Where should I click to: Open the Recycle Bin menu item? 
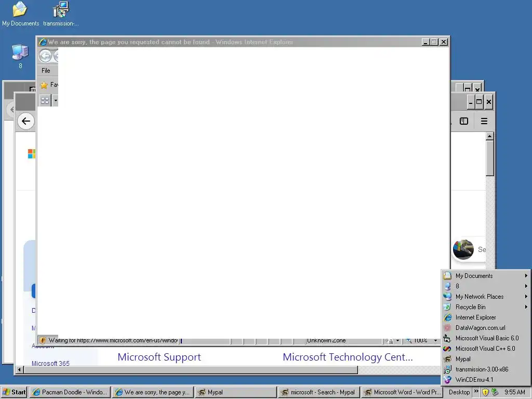tap(485, 307)
